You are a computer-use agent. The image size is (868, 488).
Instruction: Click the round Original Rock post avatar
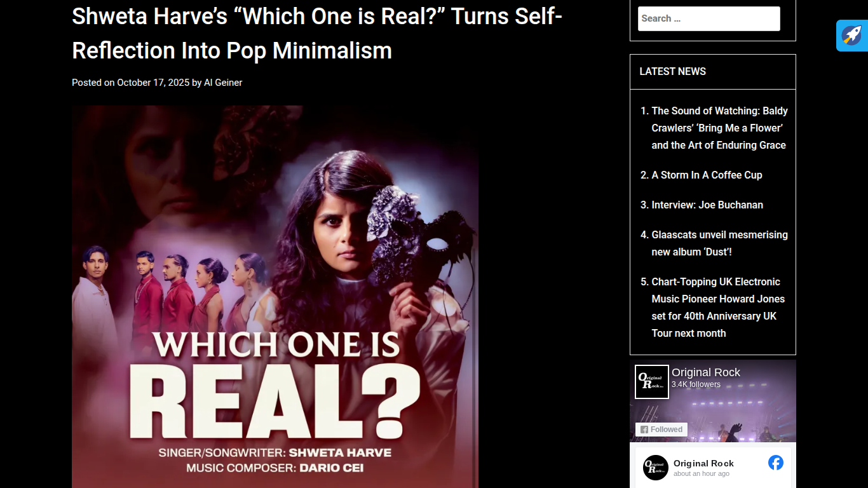click(x=656, y=468)
